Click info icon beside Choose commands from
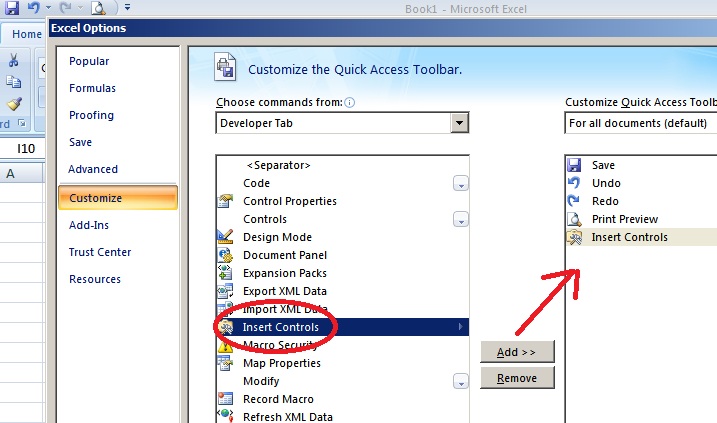 coord(349,102)
